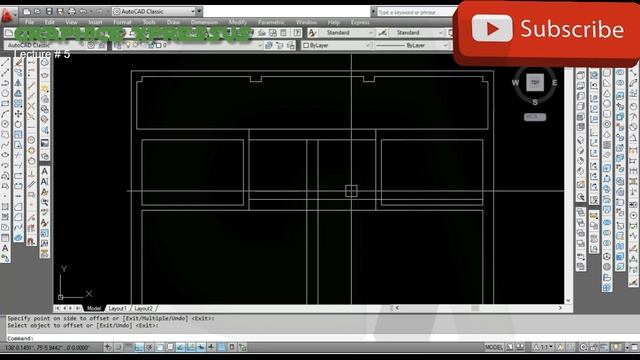The width and height of the screenshot is (640, 360).
Task: Select the Ellipse tool
Action: click(5, 155)
